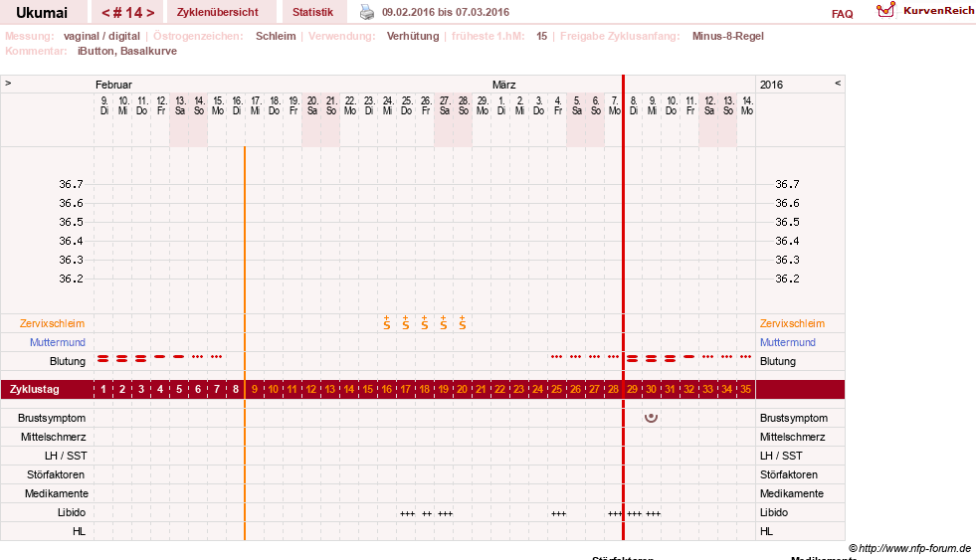976x560 pixels.
Task: Click right Zervixschleim row label
Action: point(792,323)
